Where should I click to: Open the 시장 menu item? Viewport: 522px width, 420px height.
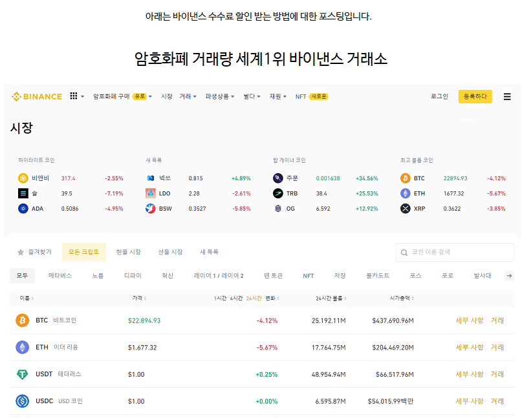coord(166,96)
